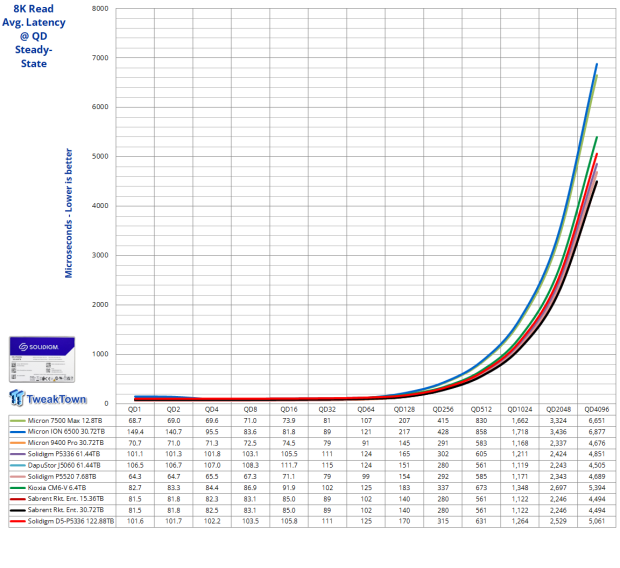Click the QD2048 column header
620x568 pixels.
click(x=558, y=409)
